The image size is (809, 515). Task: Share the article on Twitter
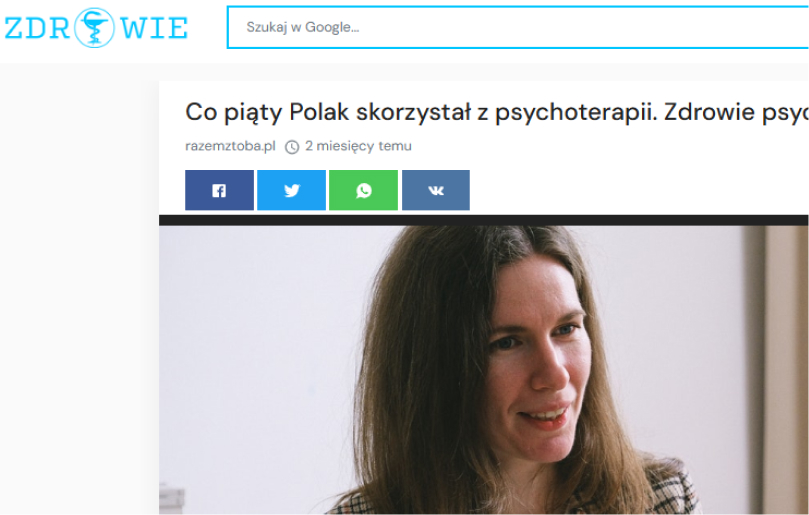(292, 190)
